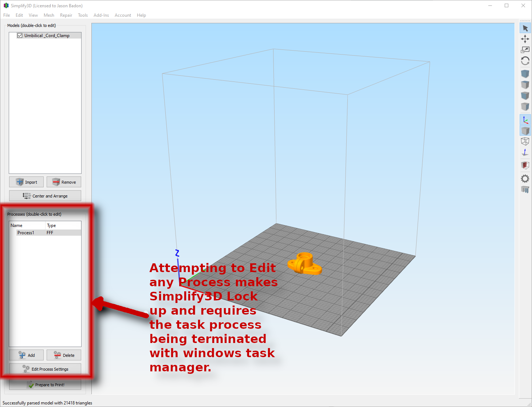Viewport: 532px width, 407px height.
Task: Click the Import model button
Action: pyautogui.click(x=26, y=182)
